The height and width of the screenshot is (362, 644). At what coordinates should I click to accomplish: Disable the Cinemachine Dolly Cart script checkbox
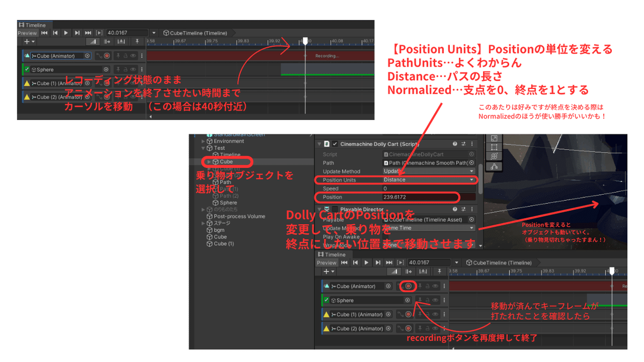[x=335, y=144]
